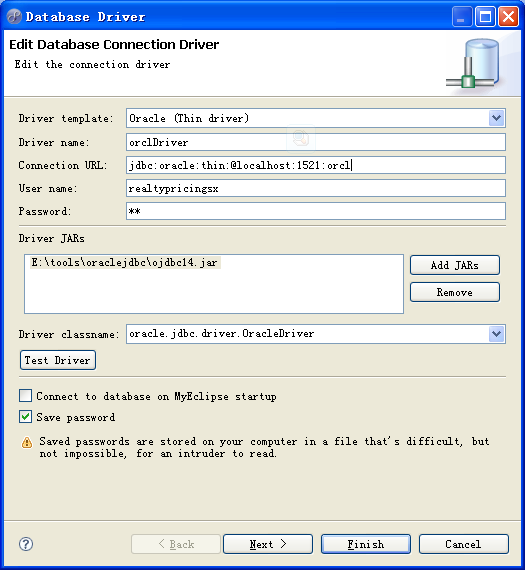The height and width of the screenshot is (570, 525).
Task: Maximize the Database Driver window
Action: 485,16
